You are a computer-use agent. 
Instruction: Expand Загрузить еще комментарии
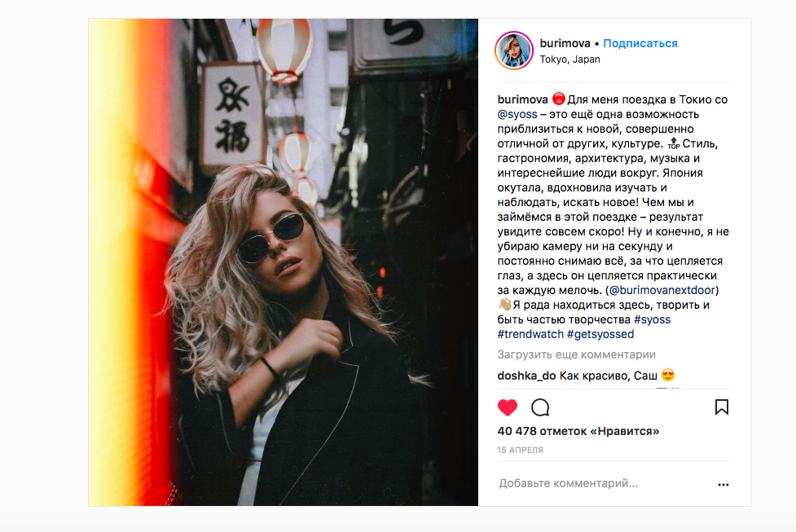(576, 355)
